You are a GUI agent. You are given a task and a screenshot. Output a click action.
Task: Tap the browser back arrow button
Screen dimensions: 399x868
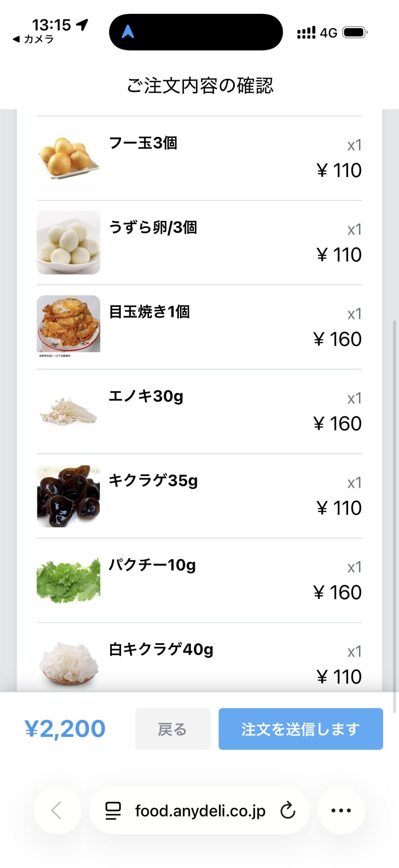pyautogui.click(x=57, y=810)
